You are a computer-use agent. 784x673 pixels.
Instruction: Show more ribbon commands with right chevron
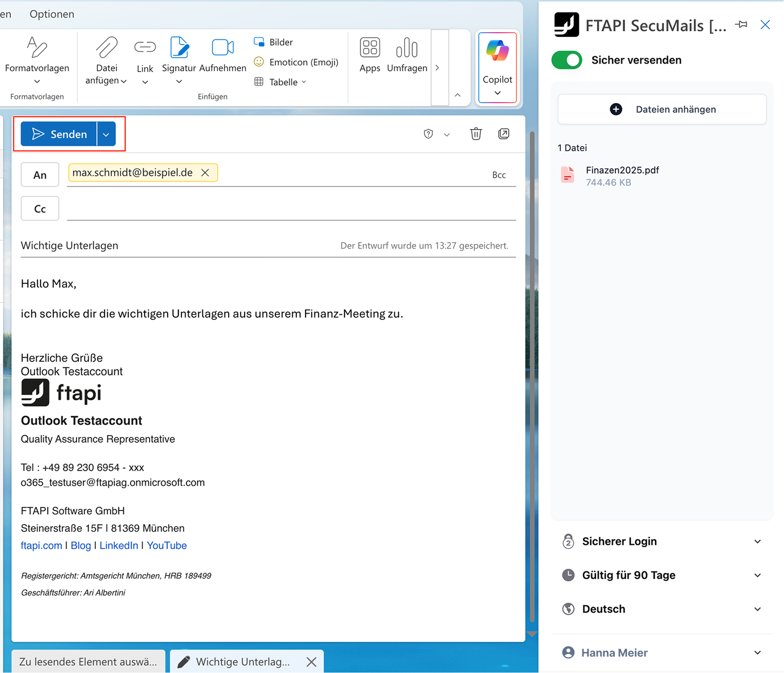pos(437,68)
